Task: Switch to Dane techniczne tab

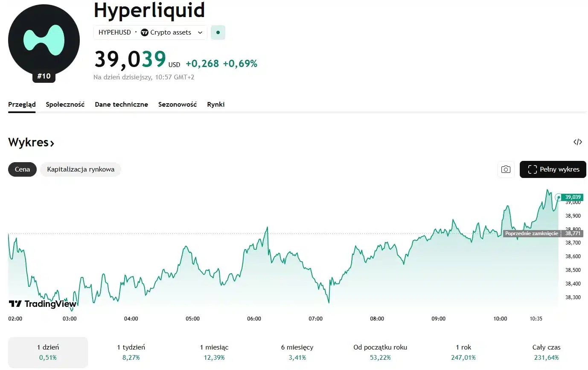Action: [122, 105]
